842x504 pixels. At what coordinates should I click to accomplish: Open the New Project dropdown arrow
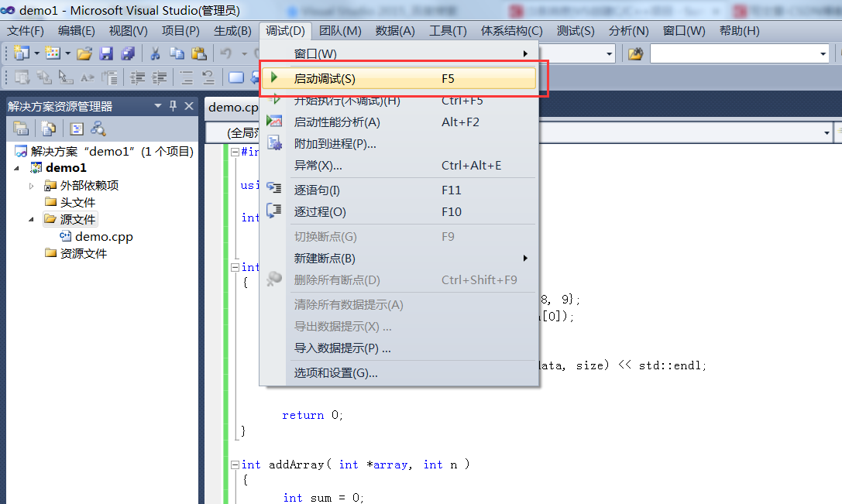tap(36, 53)
